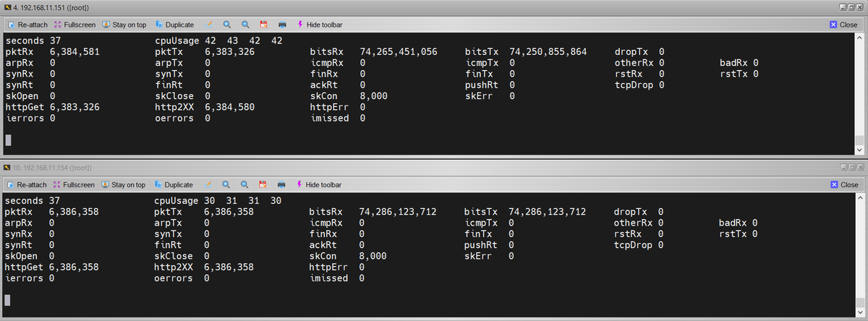
Task: Click the Close button in 192.168.11.154 toolbar
Action: tap(844, 184)
